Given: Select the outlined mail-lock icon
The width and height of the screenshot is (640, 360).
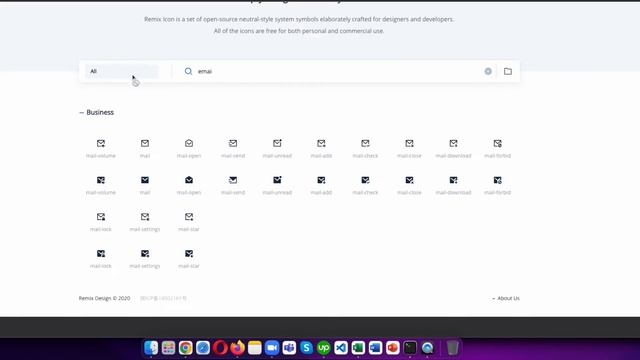Looking at the screenshot, I should pos(101,217).
